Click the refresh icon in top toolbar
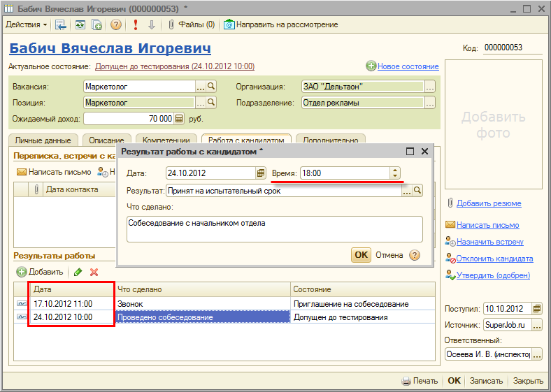 coord(80,25)
